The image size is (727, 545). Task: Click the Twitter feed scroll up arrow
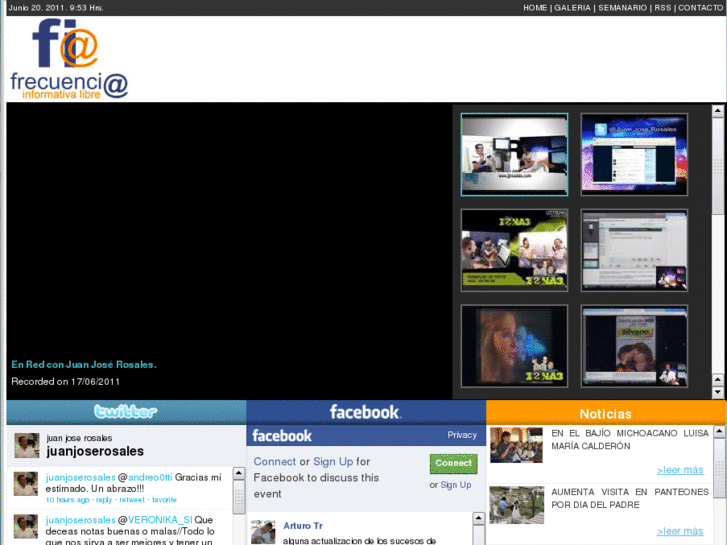point(239,473)
